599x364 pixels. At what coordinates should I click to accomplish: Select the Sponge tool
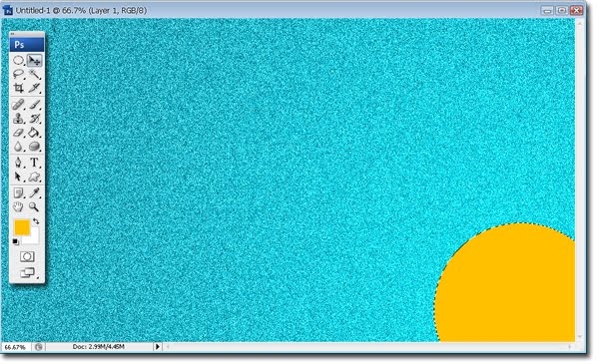[34, 147]
